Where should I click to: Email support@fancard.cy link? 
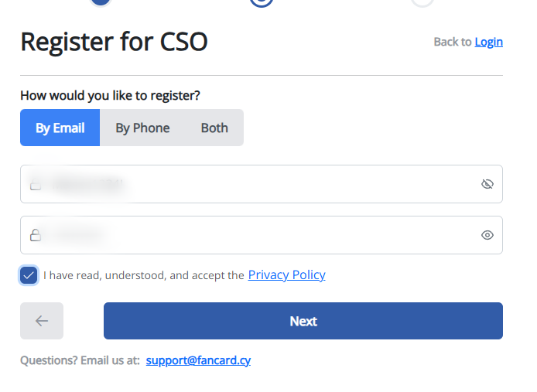(198, 360)
